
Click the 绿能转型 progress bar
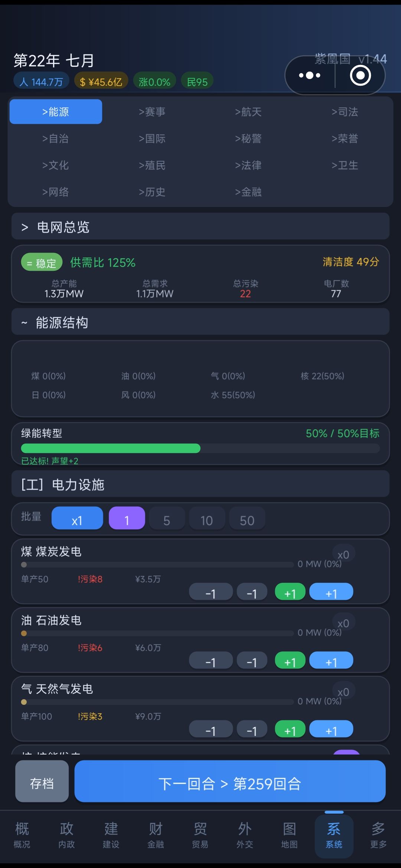click(x=200, y=448)
